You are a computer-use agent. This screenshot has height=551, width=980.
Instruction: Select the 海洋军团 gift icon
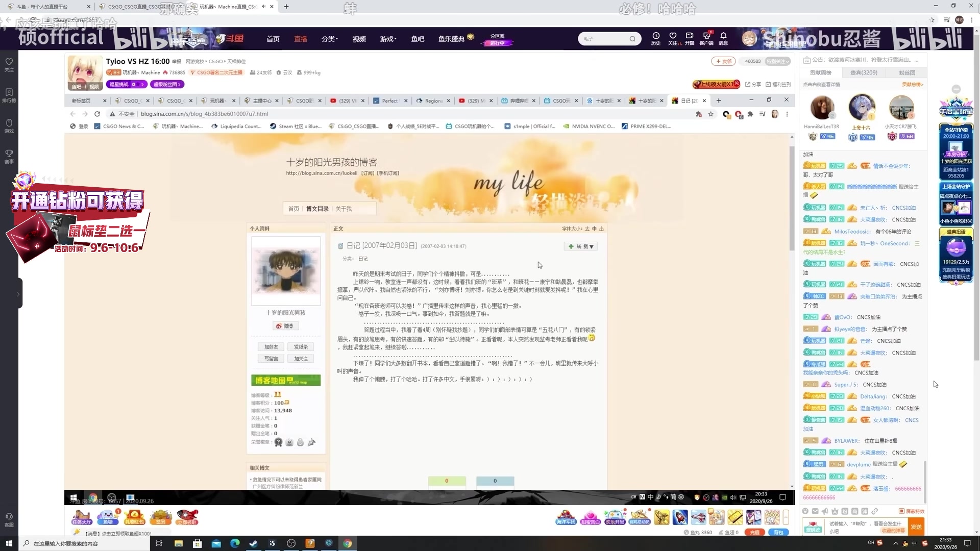click(566, 517)
